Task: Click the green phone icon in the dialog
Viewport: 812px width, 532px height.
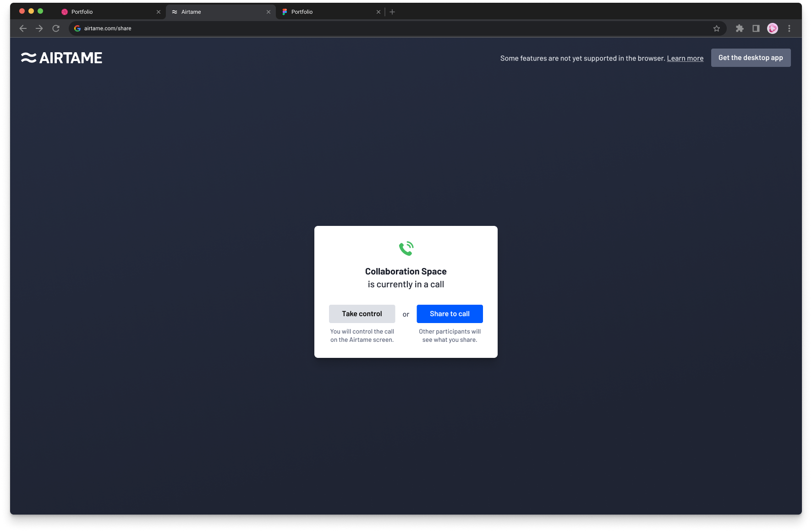Action: [406, 248]
